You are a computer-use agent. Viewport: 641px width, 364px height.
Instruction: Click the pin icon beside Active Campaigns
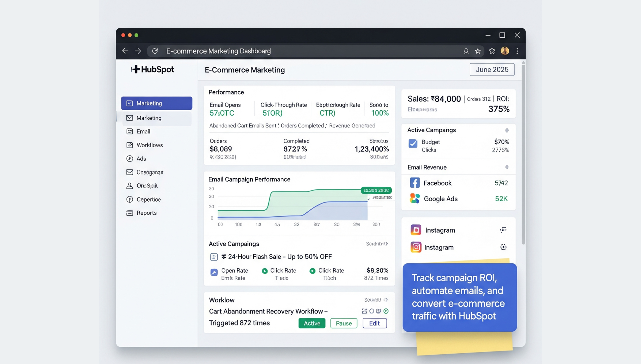coord(507,130)
